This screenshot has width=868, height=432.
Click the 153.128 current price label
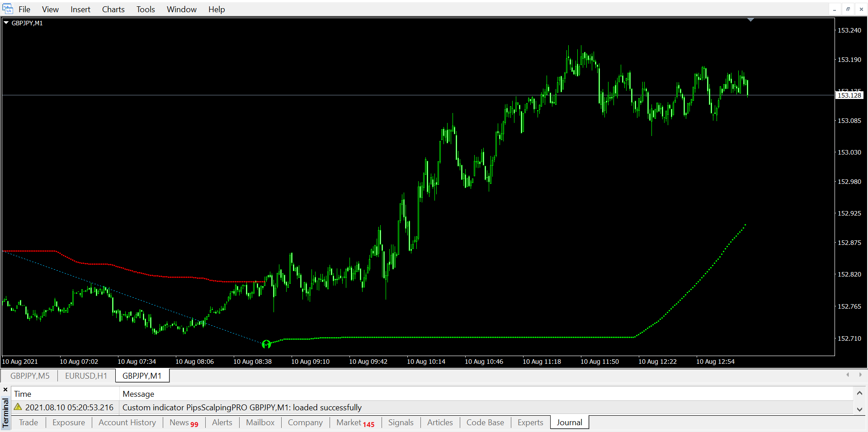coord(849,95)
